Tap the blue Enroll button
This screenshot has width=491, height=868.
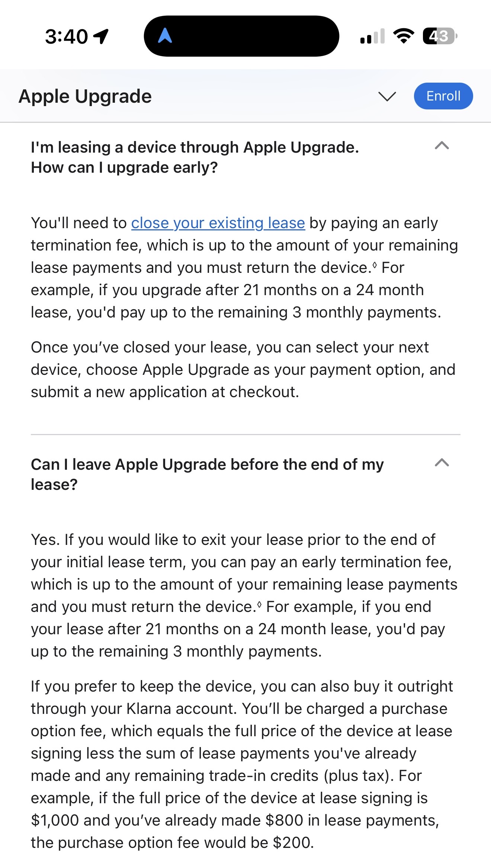pos(443,96)
